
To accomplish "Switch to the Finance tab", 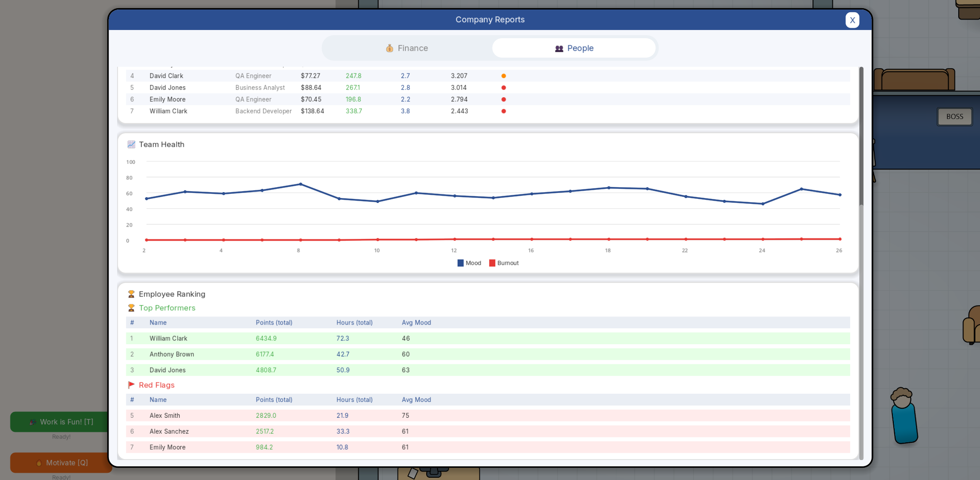I will (x=407, y=48).
